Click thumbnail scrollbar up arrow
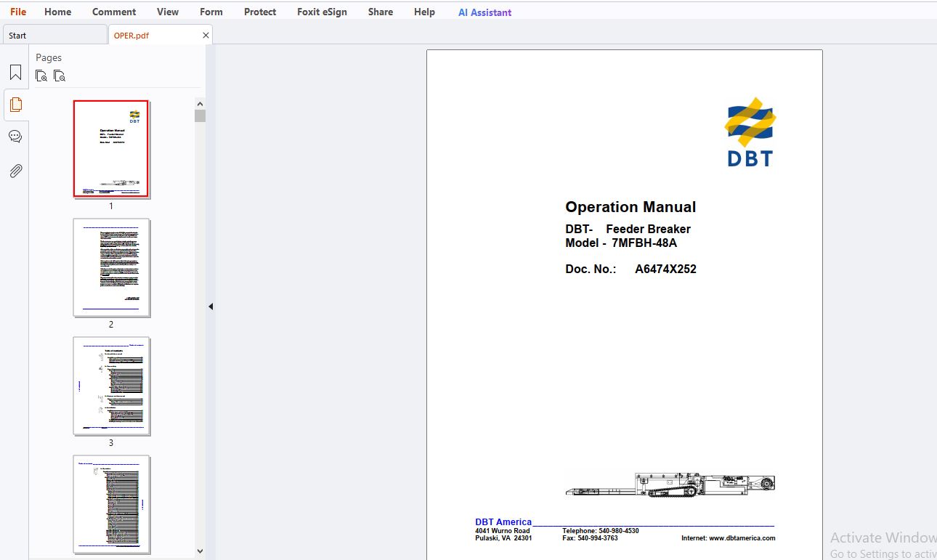This screenshot has width=937, height=560. click(x=200, y=103)
